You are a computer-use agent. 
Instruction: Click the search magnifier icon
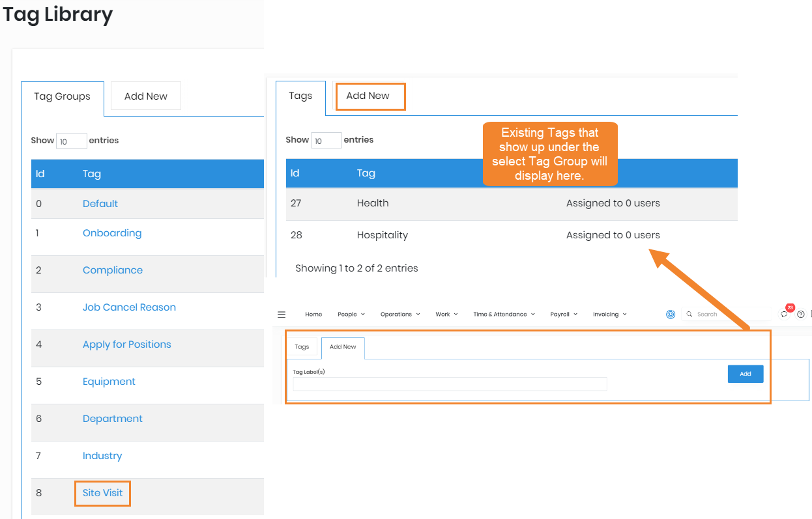coord(689,315)
